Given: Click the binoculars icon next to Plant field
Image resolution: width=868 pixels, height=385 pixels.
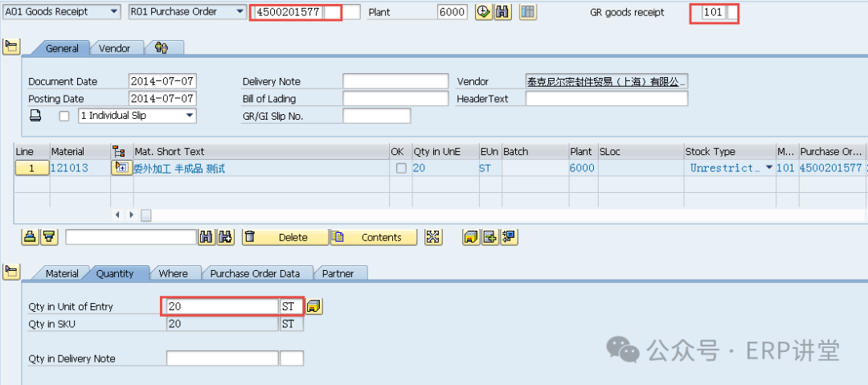Looking at the screenshot, I should click(x=503, y=13).
